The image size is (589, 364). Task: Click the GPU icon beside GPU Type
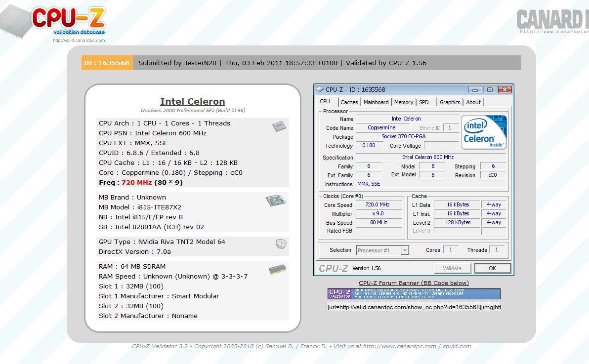281,244
